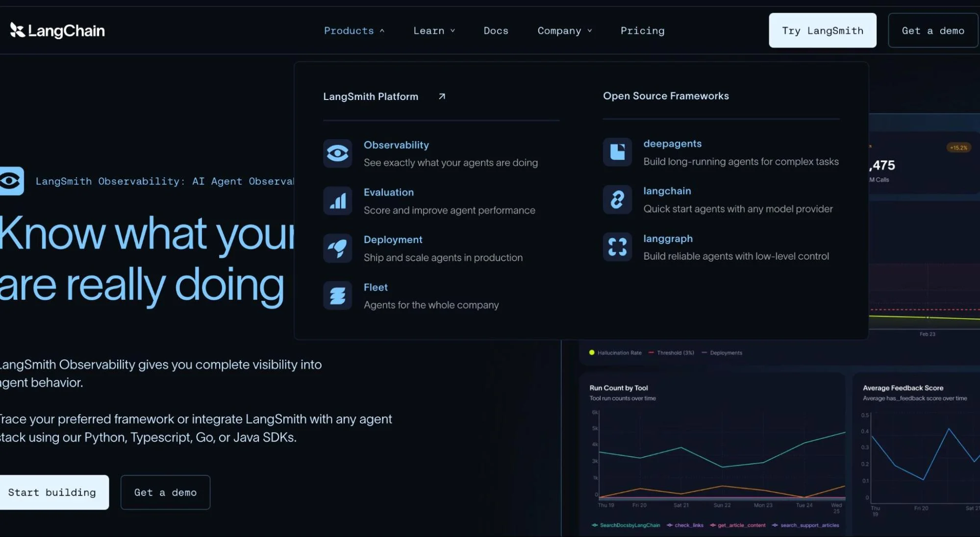Click the Observability eye icon in menu
The width and height of the screenshot is (980, 537).
click(337, 153)
